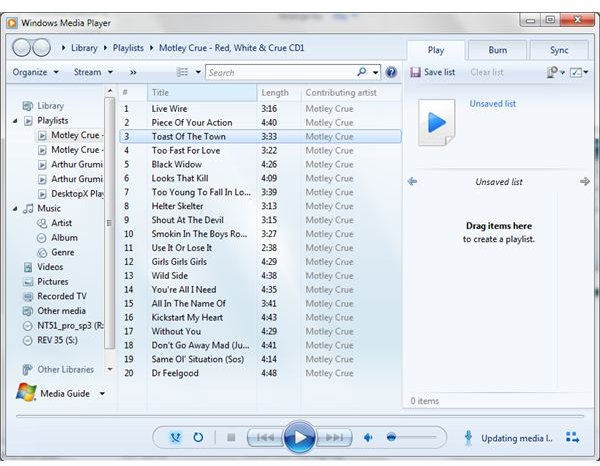This screenshot has height=466, width=600.
Task: Sort by Contributing artist column header
Action: (x=351, y=93)
